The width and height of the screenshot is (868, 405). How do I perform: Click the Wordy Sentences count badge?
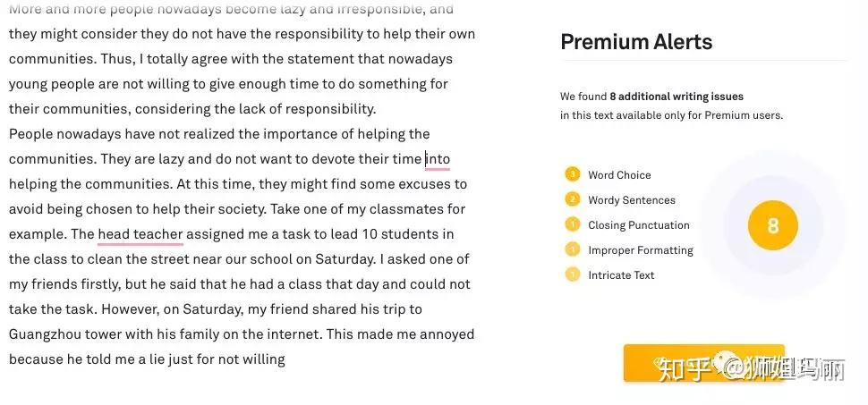tap(573, 200)
